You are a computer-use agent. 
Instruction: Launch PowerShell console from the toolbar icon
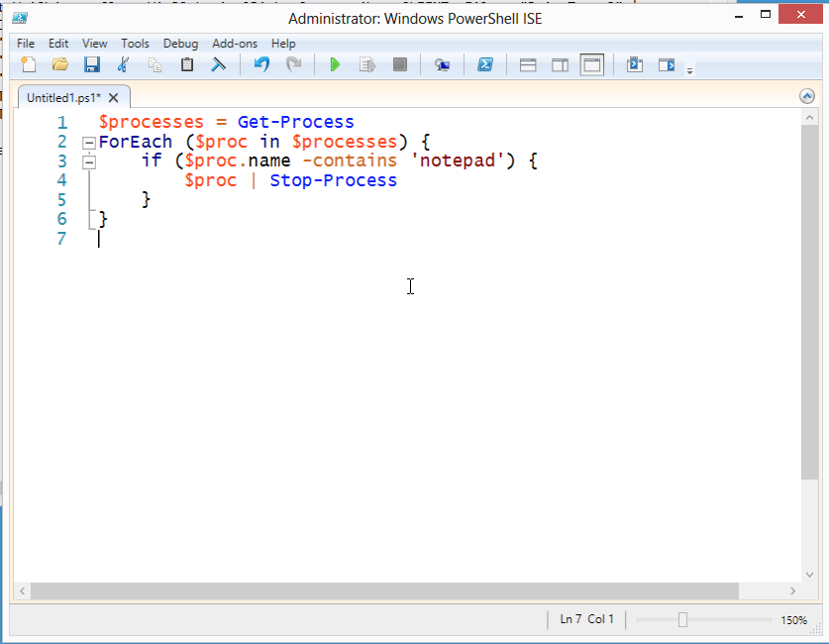(x=485, y=65)
